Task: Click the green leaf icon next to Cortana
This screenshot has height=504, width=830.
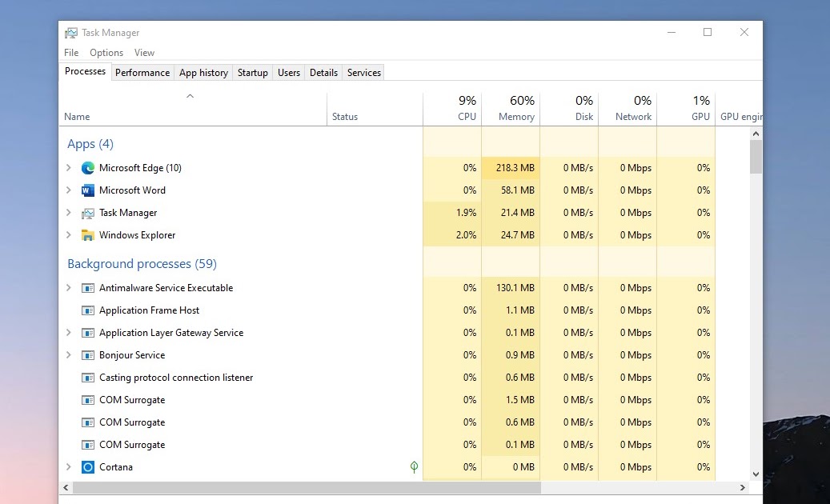Action: (x=414, y=466)
